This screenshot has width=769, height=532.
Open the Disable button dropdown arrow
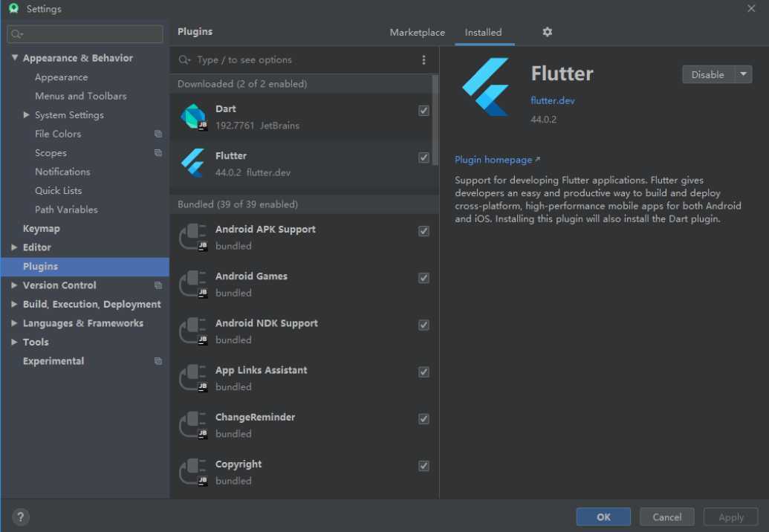(x=744, y=74)
